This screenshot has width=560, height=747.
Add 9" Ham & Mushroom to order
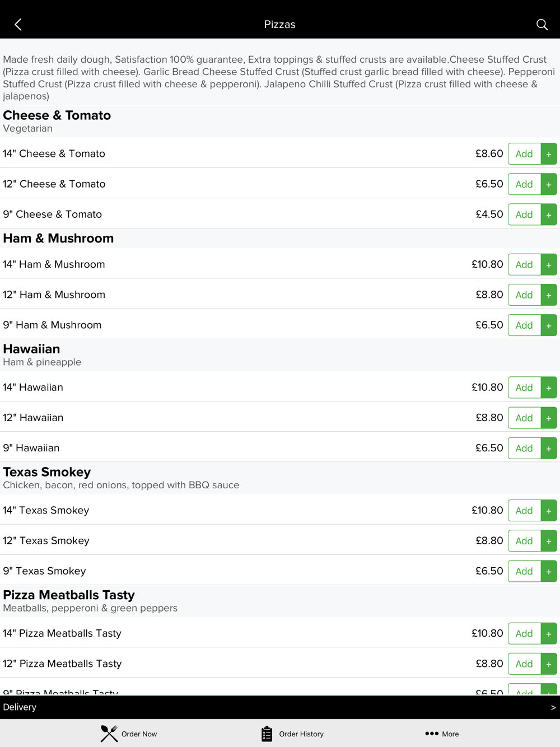524,325
